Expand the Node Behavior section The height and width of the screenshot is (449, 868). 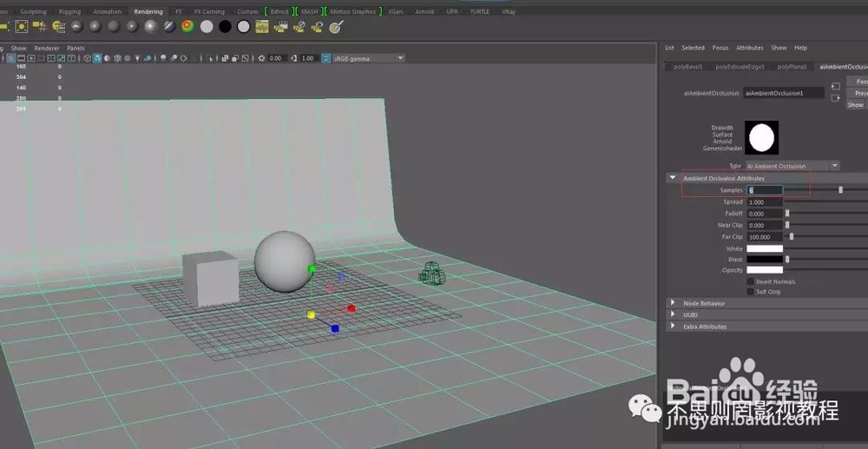673,303
